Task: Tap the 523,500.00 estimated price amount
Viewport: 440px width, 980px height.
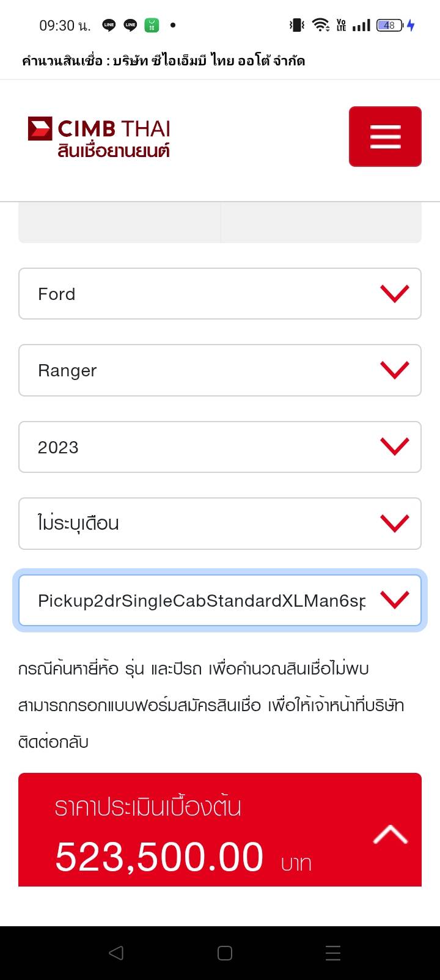Action: 159,857
